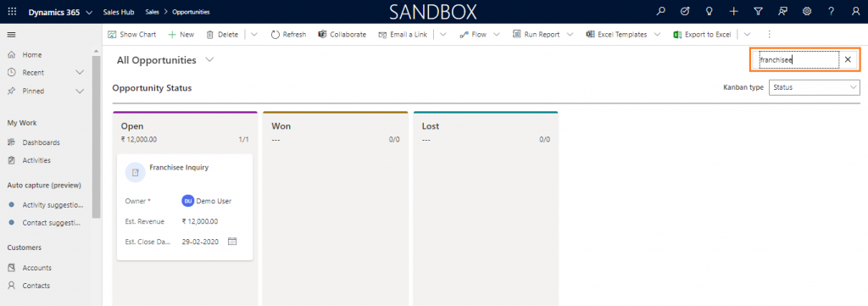Select Show Chart in the command bar

click(x=131, y=34)
